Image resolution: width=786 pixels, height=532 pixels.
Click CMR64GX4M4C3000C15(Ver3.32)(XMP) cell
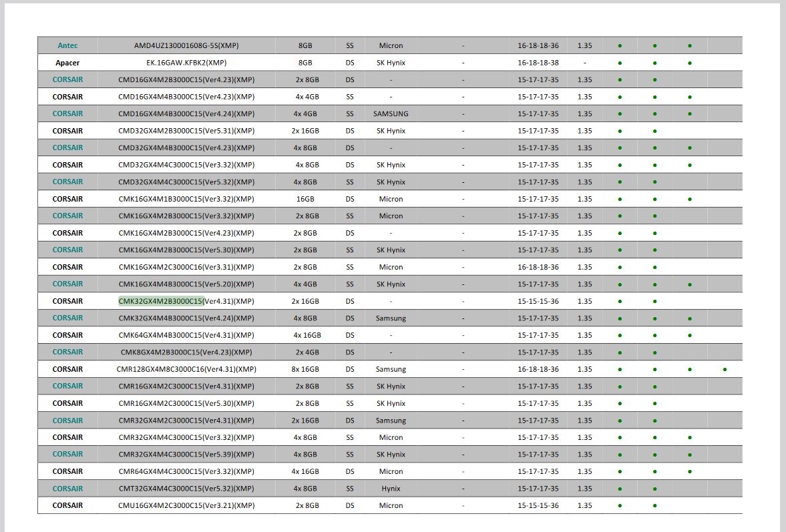click(x=186, y=471)
